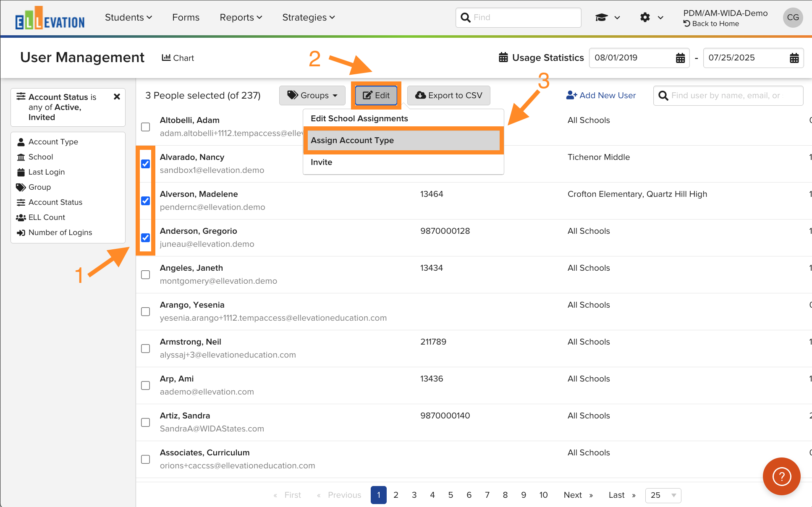Select Arango, Yesenia checkbox
This screenshot has height=507, width=812.
click(146, 311)
